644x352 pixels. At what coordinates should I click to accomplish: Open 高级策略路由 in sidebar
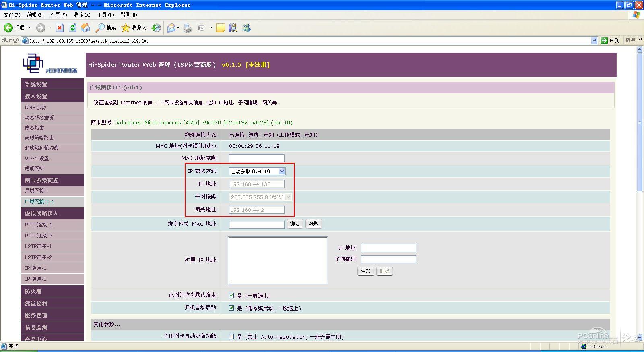52,137
